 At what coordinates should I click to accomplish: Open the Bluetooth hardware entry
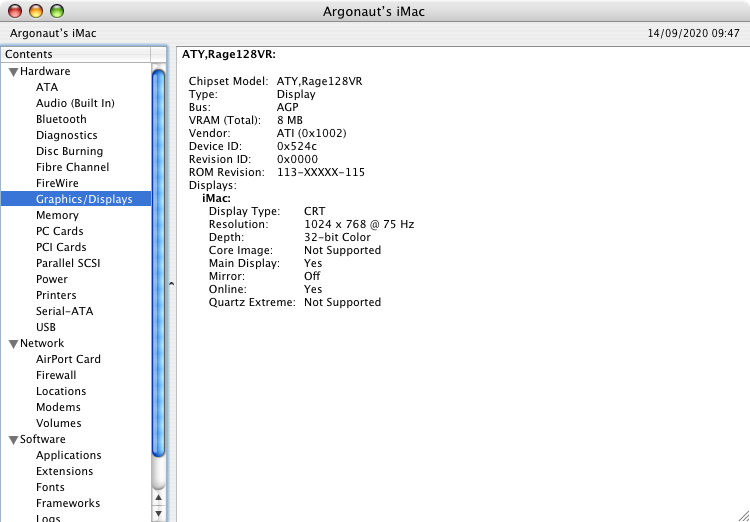[x=61, y=119]
